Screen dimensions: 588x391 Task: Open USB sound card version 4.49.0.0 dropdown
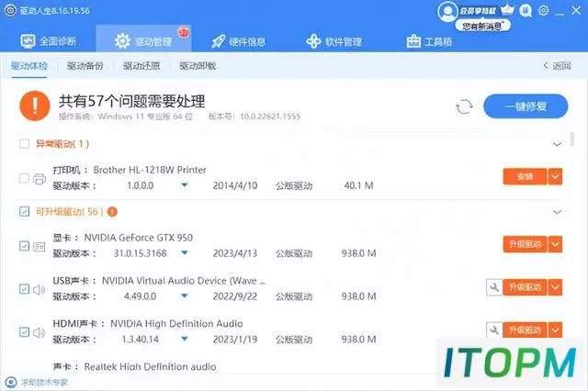click(185, 296)
